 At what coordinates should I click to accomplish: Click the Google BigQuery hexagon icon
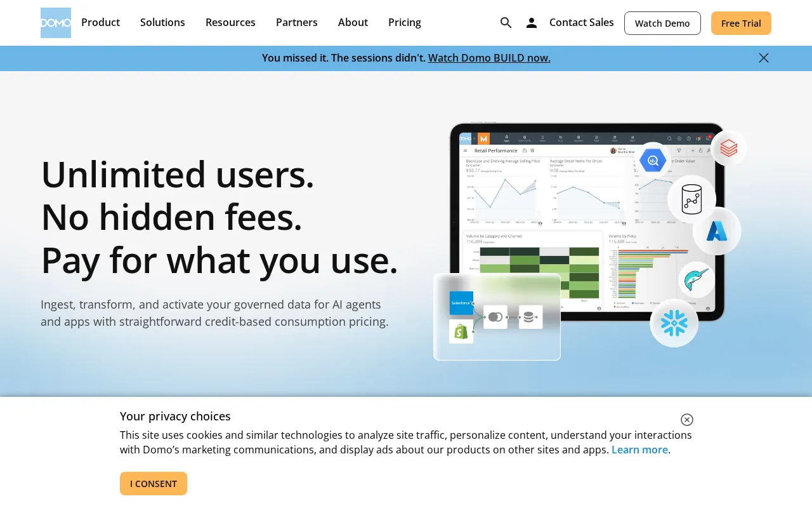tap(653, 161)
